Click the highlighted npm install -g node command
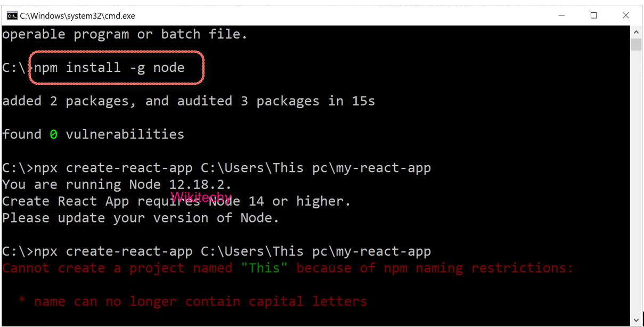This screenshot has width=644, height=327. coord(109,68)
